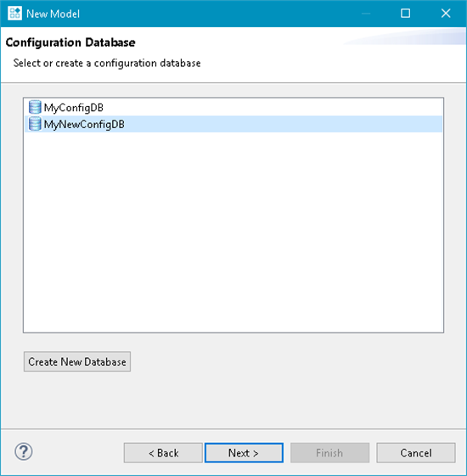The height and width of the screenshot is (476, 467).
Task: Select the MyNewConfigDB entry label
Action: tap(84, 125)
